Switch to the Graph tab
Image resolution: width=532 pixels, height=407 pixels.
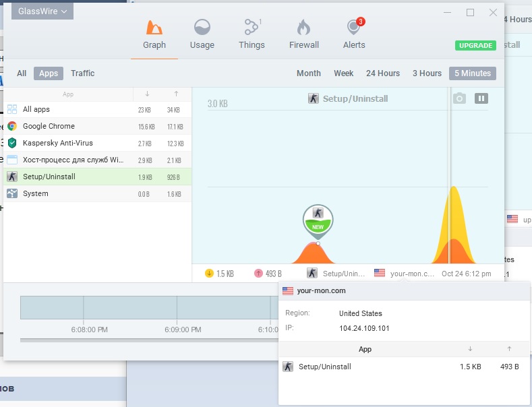[x=154, y=35]
